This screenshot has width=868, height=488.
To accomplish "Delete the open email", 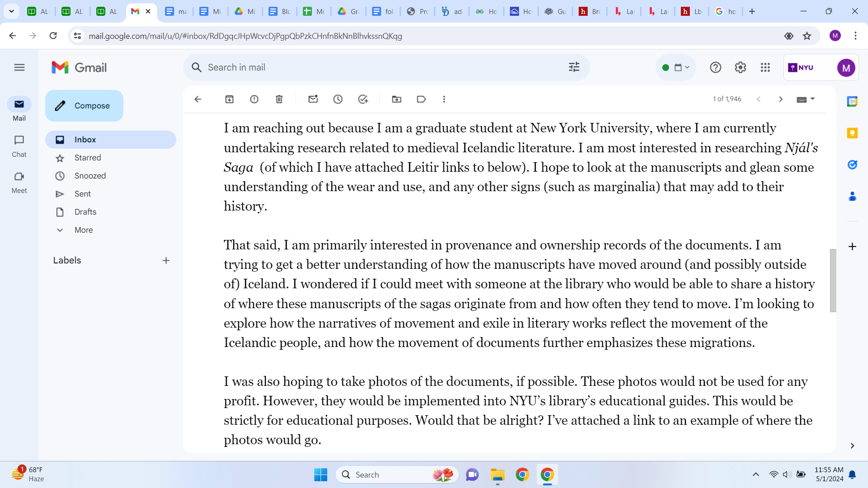I will click(x=279, y=99).
